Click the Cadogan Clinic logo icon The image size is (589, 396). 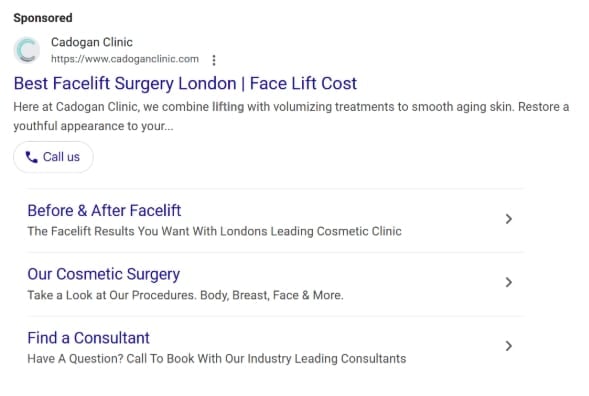[x=27, y=50]
